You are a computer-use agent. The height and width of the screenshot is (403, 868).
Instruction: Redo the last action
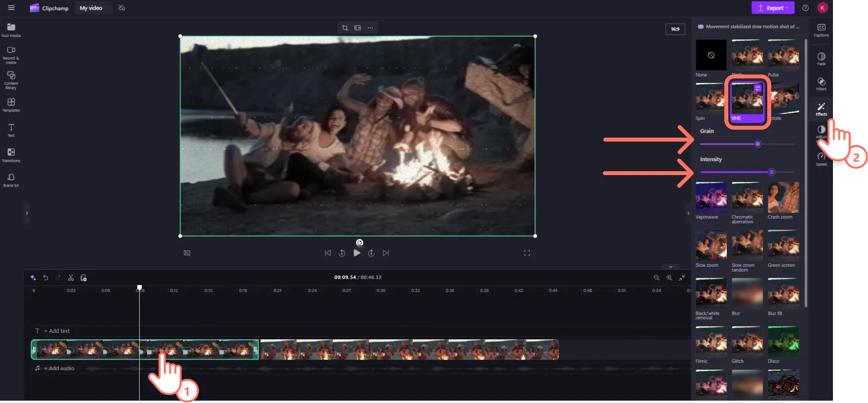[x=58, y=278]
